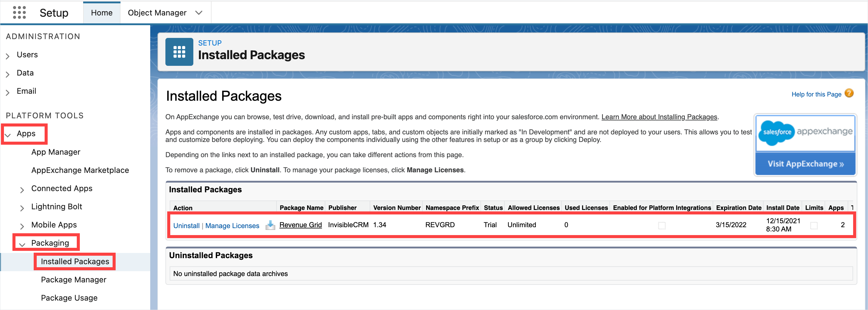
Task: Toggle the Limits checkbox for Revenue Grid
Action: pyautogui.click(x=814, y=225)
